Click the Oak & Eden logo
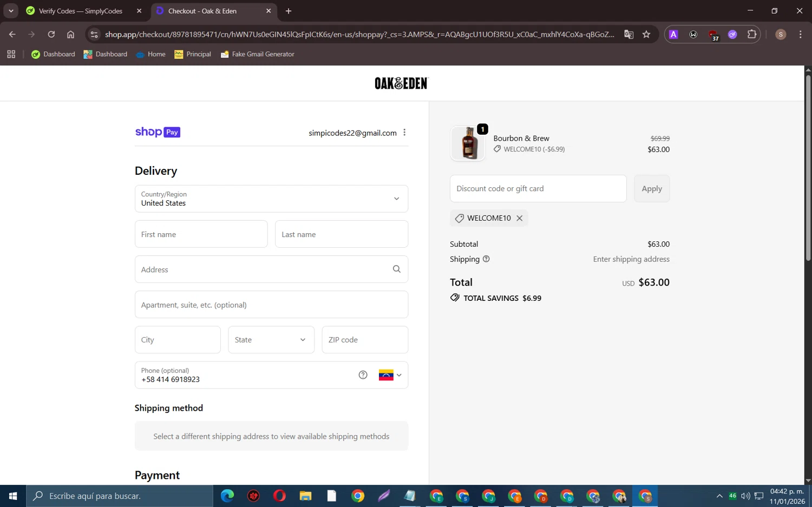The width and height of the screenshot is (812, 507). (402, 83)
